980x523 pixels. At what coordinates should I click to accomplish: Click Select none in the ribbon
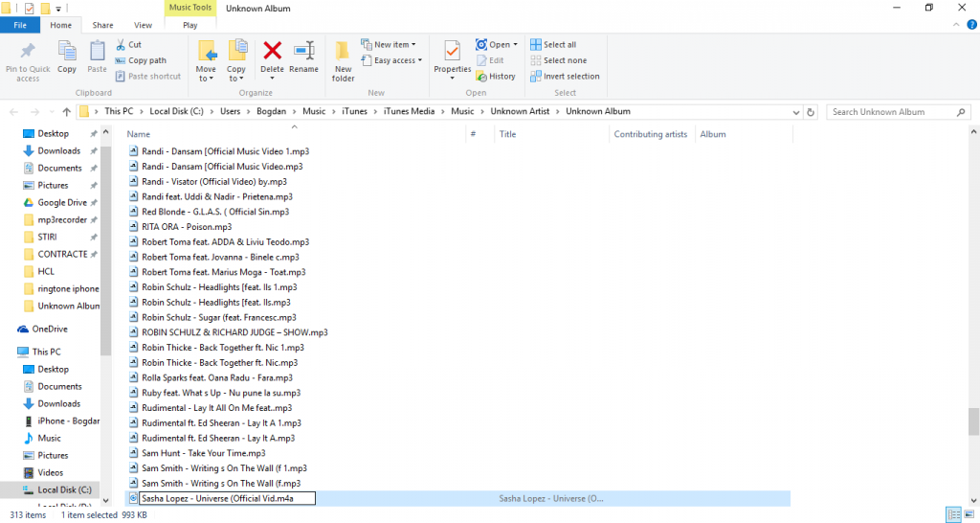559,60
